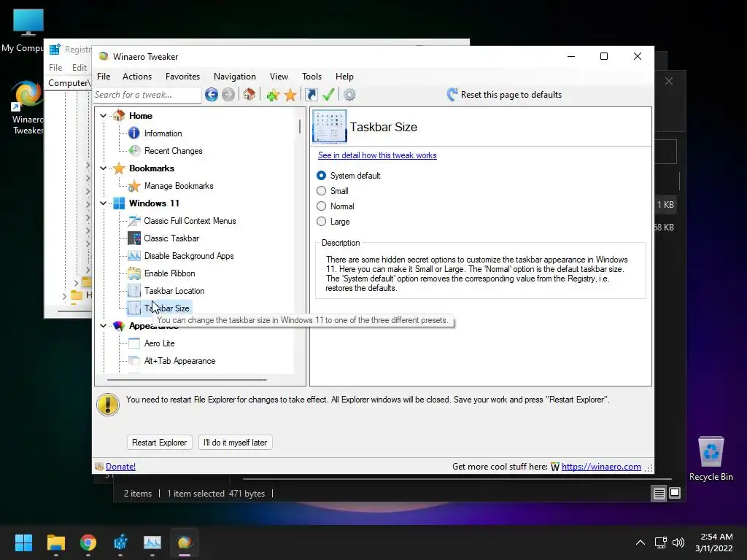Collapse the Home tree node
The image size is (747, 560).
point(104,116)
